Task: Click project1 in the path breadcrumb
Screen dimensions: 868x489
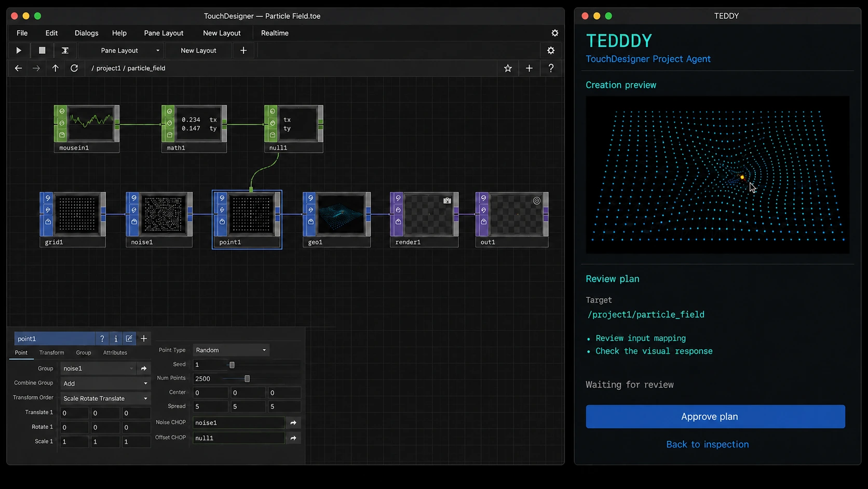Action: pos(108,68)
